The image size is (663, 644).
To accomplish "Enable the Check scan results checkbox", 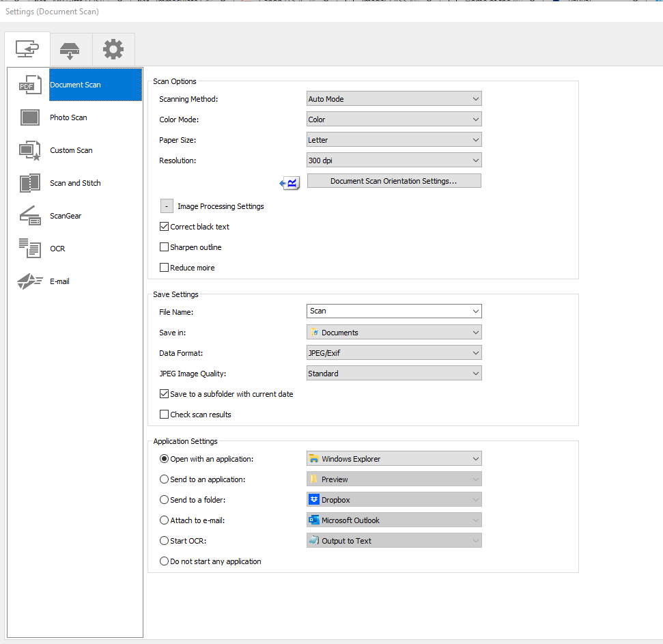I will tap(164, 415).
